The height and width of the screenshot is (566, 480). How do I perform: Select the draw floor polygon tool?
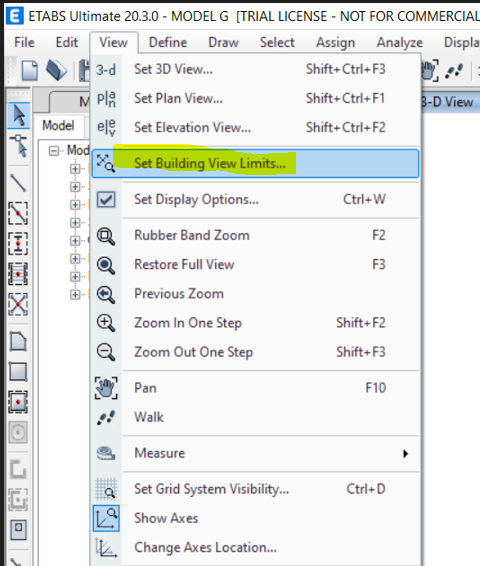[18, 341]
